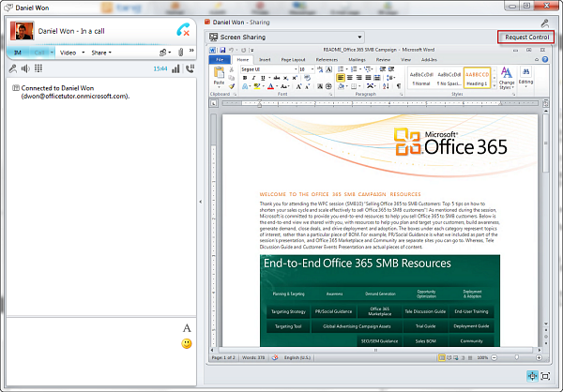Open the Call dropdown arrow

coord(52,53)
